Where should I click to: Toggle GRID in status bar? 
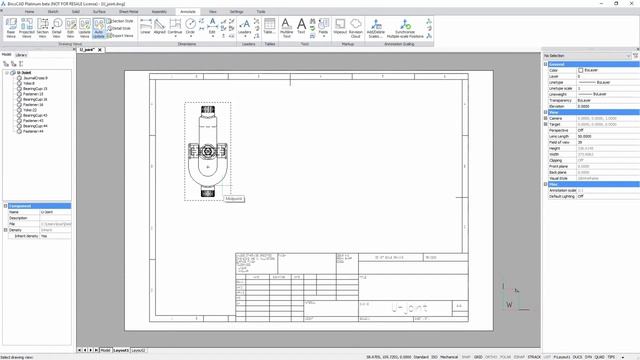click(478, 357)
